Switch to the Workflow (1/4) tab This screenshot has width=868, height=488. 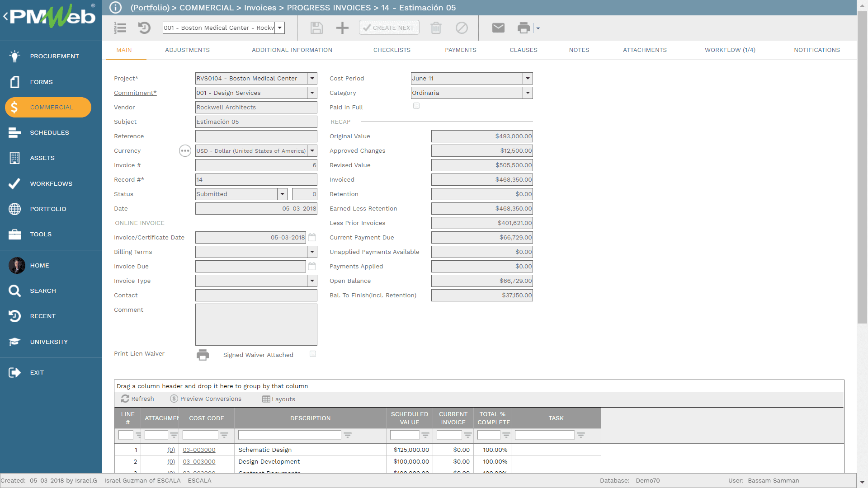tap(730, 50)
